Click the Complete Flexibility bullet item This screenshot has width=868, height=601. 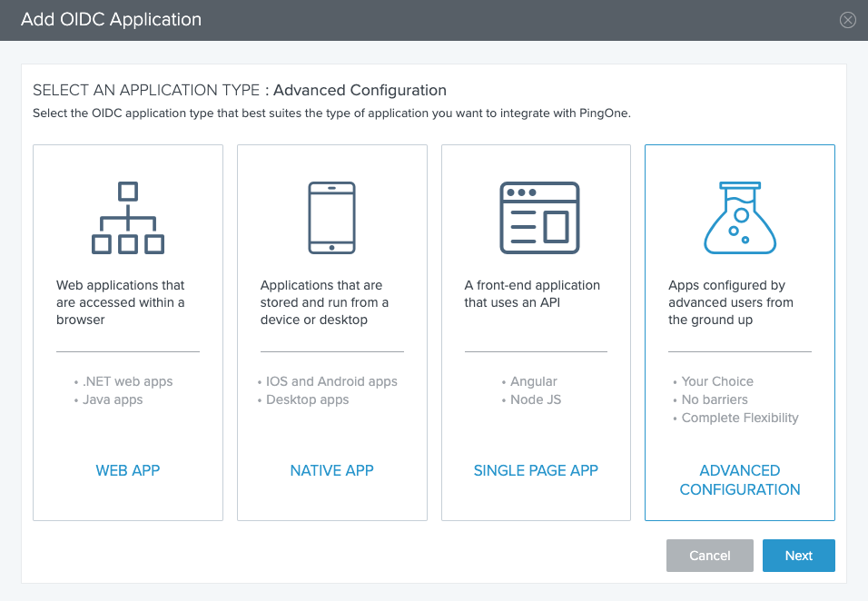739,418
